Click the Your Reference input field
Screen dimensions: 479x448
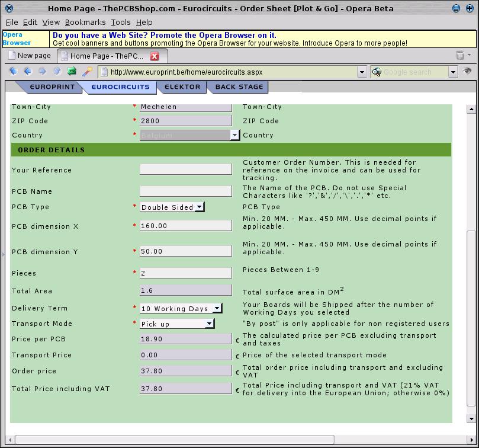click(x=186, y=169)
